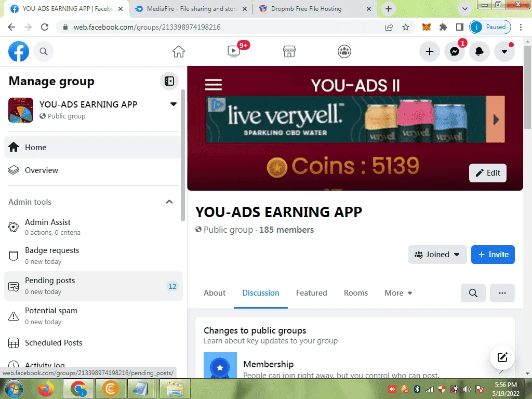This screenshot has height=399, width=532.
Task: Open the Facebook search magnifier
Action: (x=44, y=51)
